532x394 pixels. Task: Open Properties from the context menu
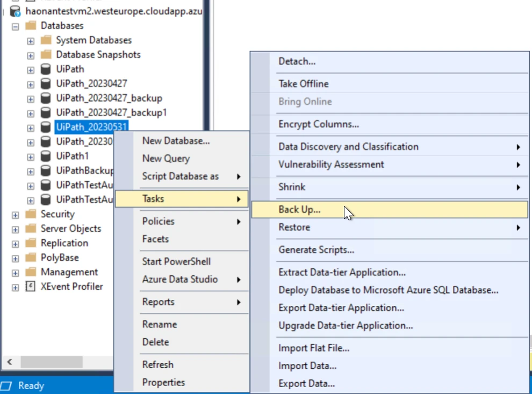[182, 383]
